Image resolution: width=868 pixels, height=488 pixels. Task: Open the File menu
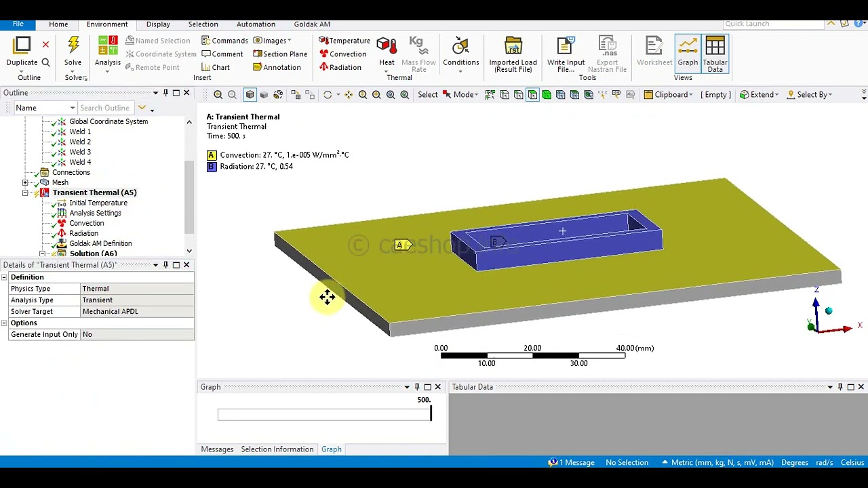[x=18, y=24]
